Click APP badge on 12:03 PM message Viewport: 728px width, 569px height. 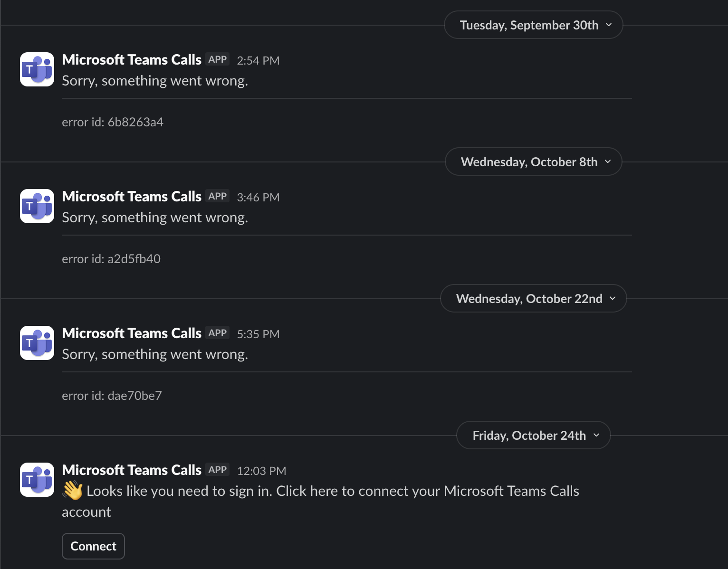[x=218, y=470]
